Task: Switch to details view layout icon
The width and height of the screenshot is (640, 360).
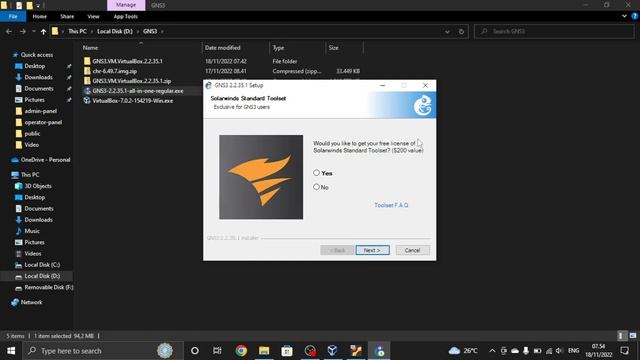Action: click(621, 336)
